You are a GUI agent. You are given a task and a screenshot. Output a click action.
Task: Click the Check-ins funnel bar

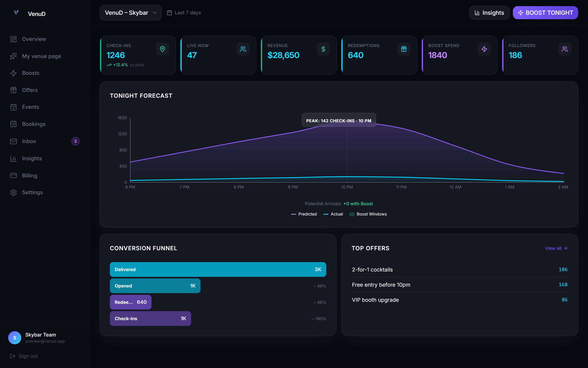tap(150, 318)
